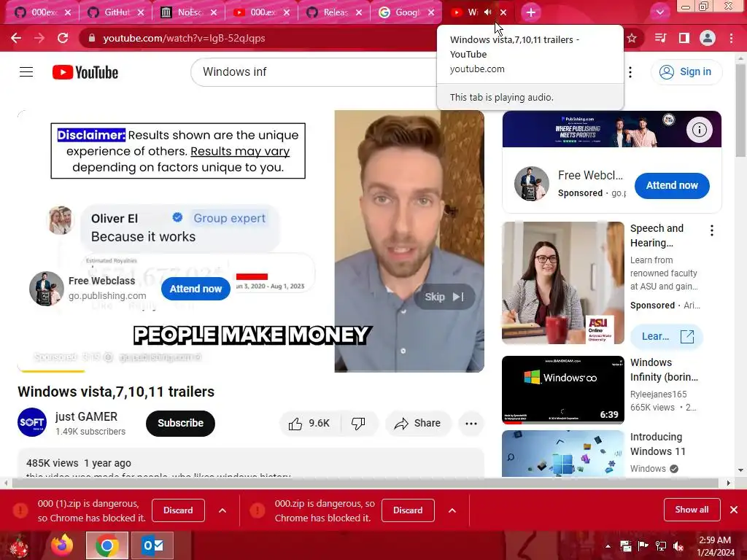
Task: Open YouTube settings three-dot menu near Sign in
Action: tap(630, 72)
